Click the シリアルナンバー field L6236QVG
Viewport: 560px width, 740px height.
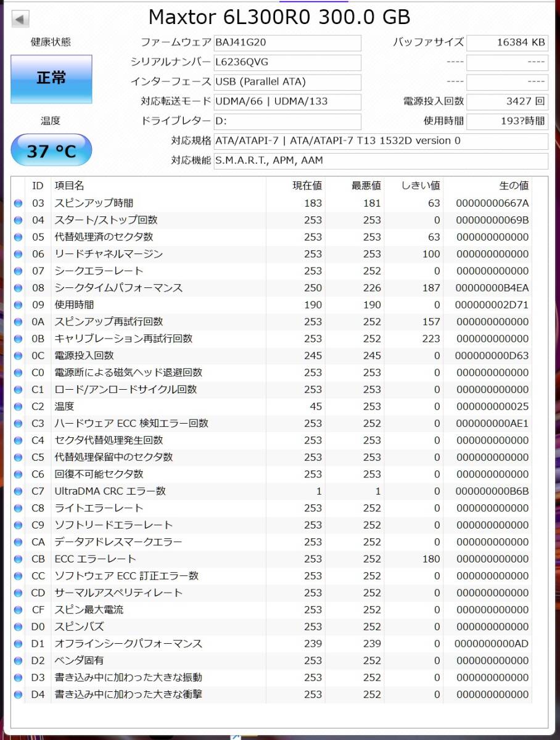point(287,62)
